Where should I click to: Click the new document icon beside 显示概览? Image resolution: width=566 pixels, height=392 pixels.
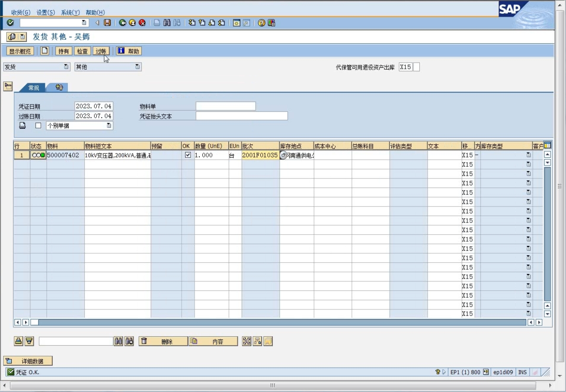click(45, 51)
